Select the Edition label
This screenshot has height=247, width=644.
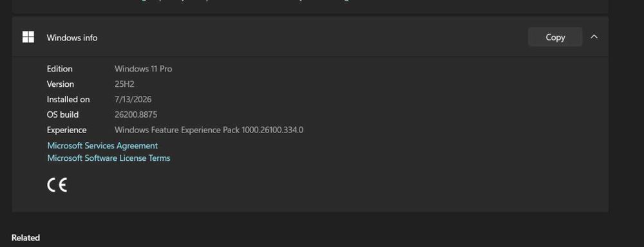click(59, 69)
